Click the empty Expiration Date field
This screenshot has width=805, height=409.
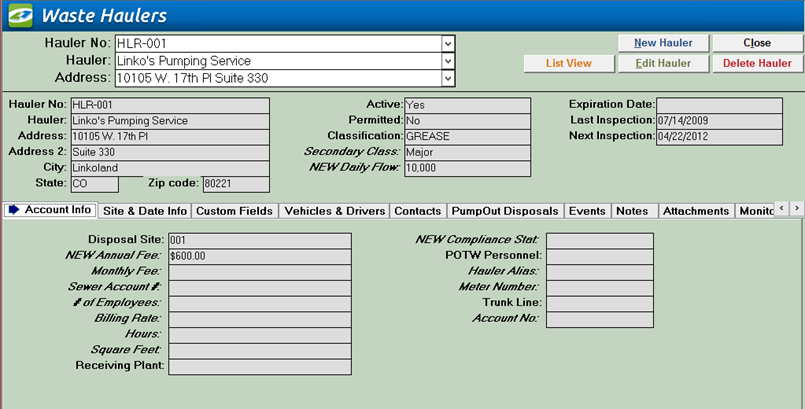[x=719, y=105]
